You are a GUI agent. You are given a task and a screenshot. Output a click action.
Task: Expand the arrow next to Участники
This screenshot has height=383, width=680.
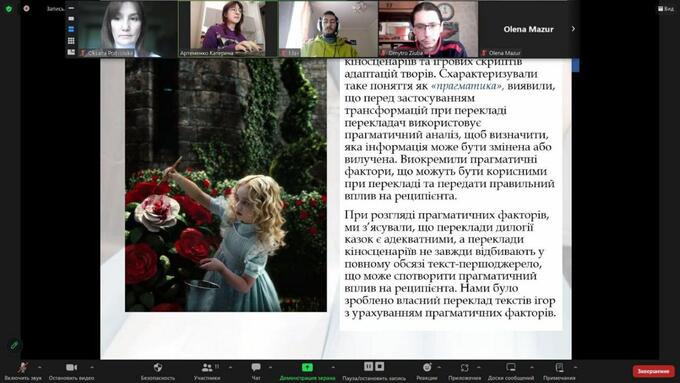coord(230,367)
